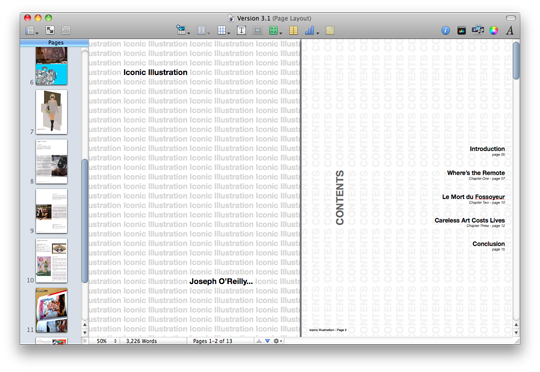Open the Shapes menu in the toolbar
The width and height of the screenshot is (540, 372).
click(x=275, y=31)
